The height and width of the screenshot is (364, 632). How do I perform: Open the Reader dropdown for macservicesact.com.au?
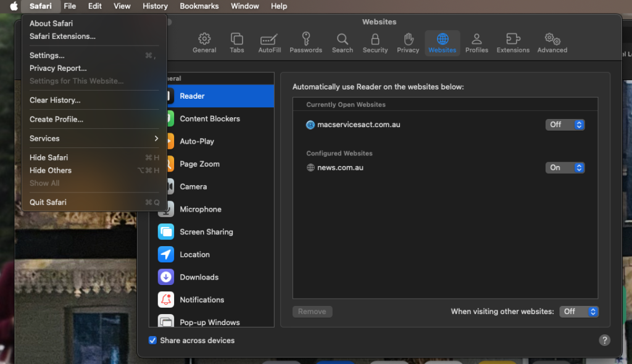[565, 125]
